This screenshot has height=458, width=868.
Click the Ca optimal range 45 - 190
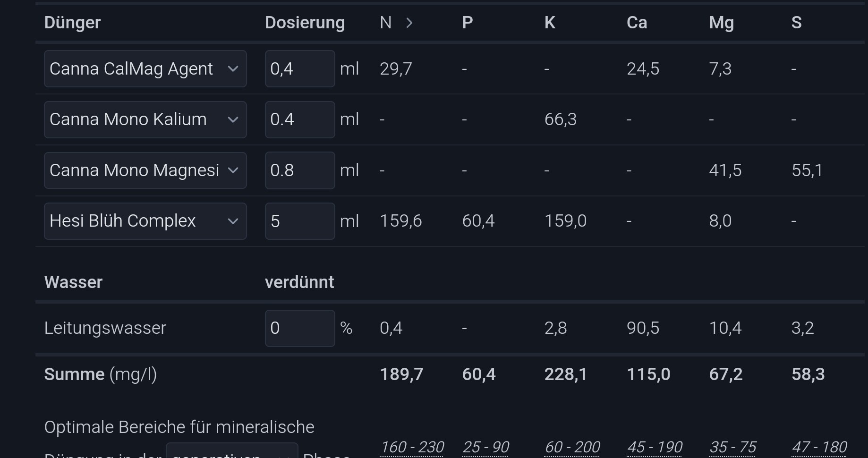(x=655, y=447)
